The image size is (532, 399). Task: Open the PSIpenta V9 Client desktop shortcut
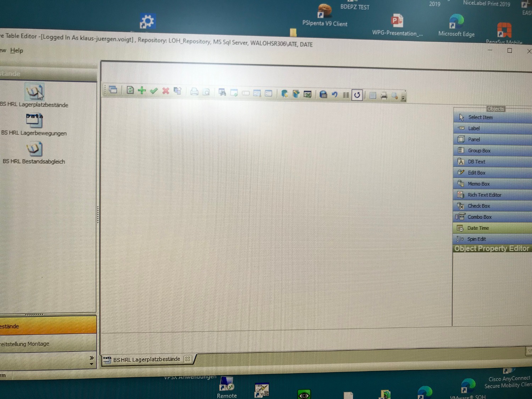[x=325, y=15]
